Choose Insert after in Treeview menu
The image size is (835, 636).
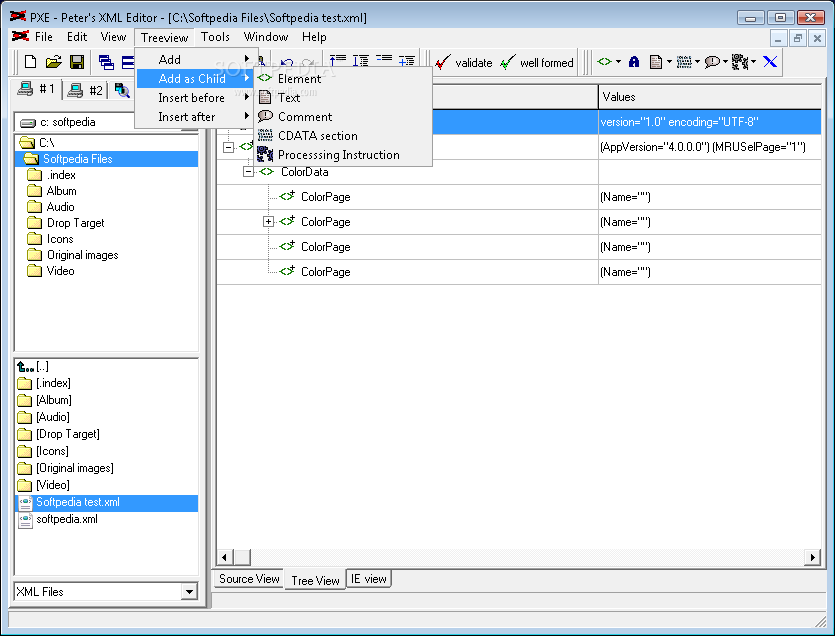(x=194, y=117)
